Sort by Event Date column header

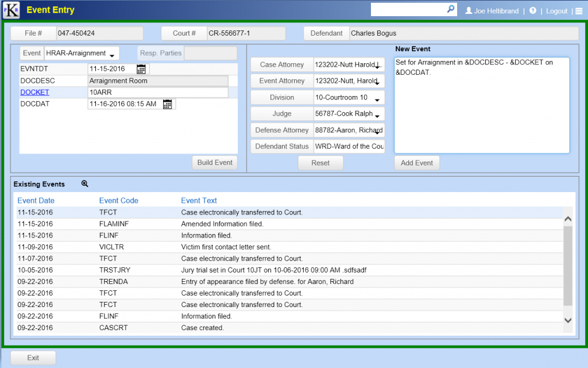coord(36,201)
